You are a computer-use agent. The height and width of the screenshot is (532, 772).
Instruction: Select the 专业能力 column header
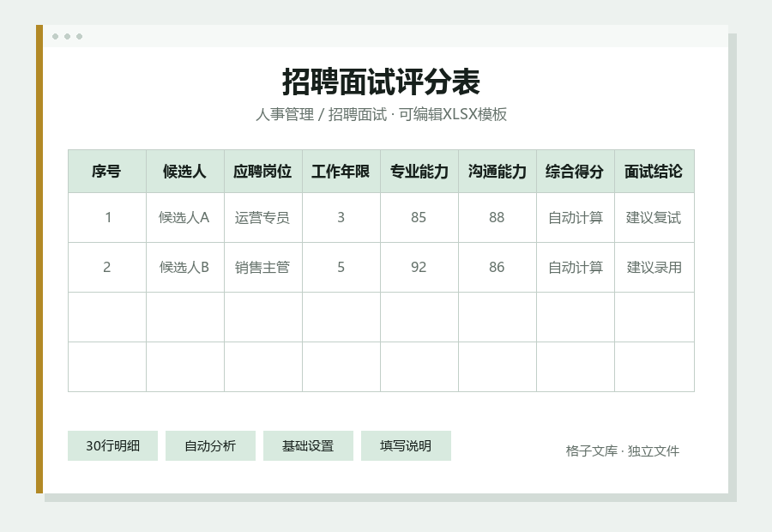[419, 172]
